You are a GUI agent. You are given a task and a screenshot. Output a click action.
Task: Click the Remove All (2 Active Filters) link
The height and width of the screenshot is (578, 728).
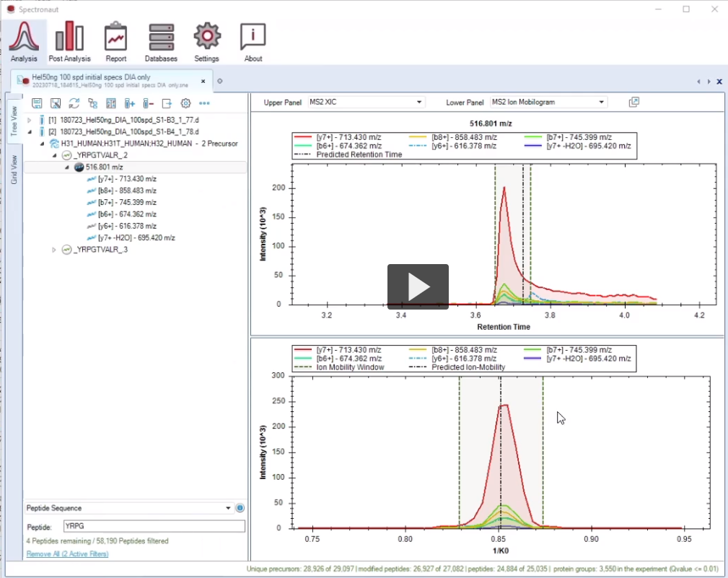tap(68, 553)
